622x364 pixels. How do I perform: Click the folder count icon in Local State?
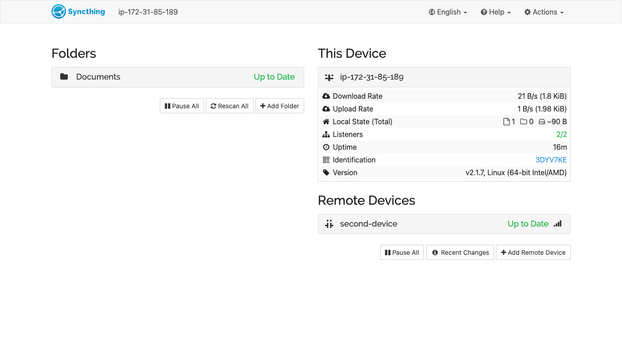[524, 121]
